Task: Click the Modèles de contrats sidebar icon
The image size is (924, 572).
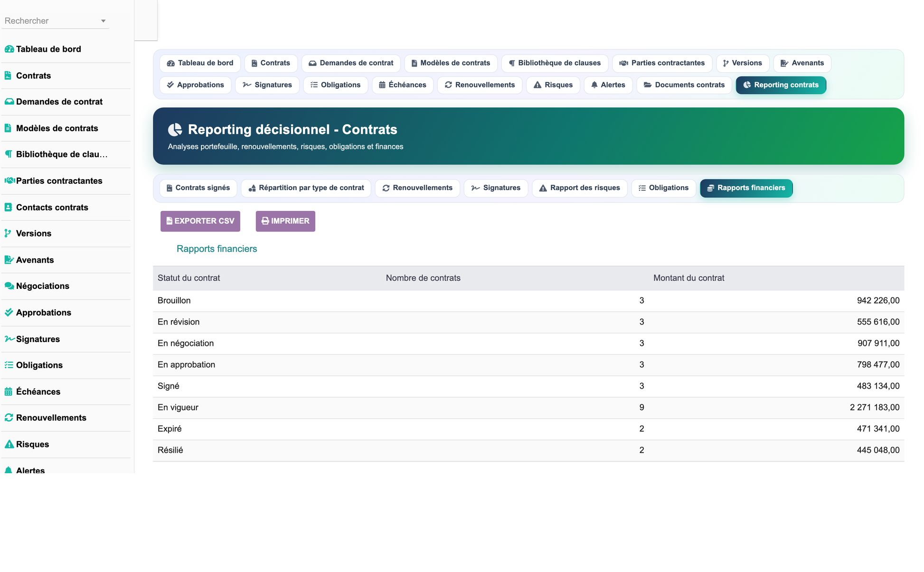Action: tap(8, 128)
